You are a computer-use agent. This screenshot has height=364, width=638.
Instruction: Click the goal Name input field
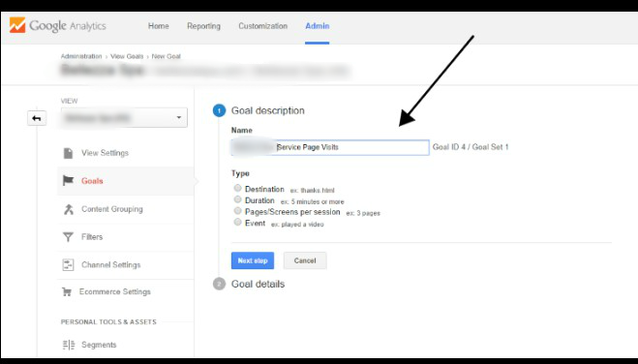coord(330,147)
